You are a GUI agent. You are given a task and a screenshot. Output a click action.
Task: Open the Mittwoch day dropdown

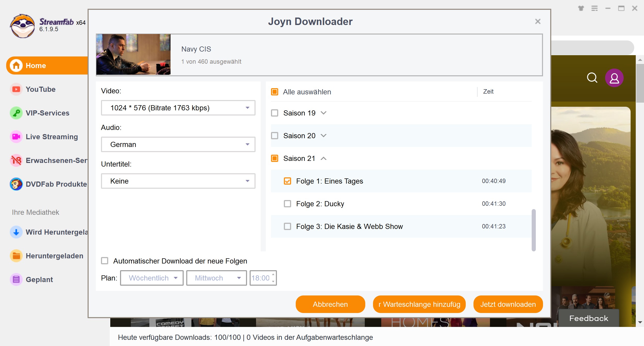(x=216, y=278)
